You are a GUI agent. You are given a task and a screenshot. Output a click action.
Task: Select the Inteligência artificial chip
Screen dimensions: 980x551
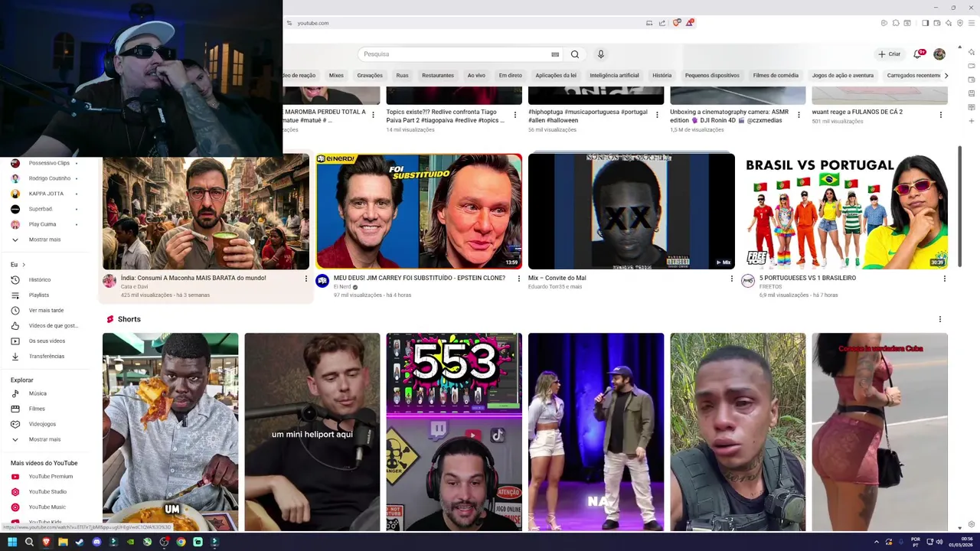coord(614,76)
